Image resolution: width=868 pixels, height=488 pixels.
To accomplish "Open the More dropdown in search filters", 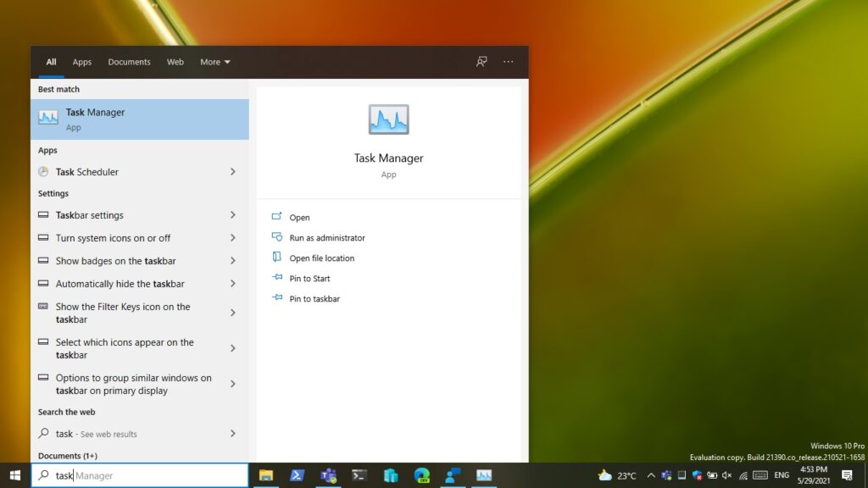I will pyautogui.click(x=214, y=62).
